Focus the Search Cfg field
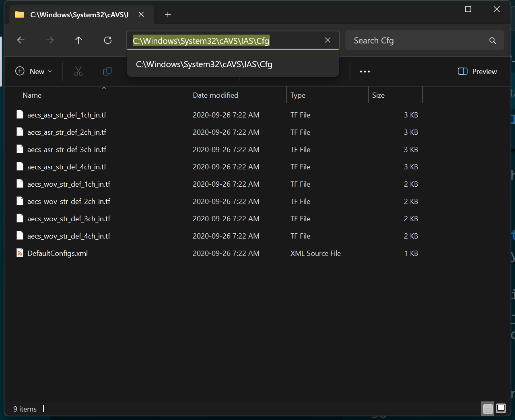This screenshot has width=515, height=420. click(x=424, y=40)
